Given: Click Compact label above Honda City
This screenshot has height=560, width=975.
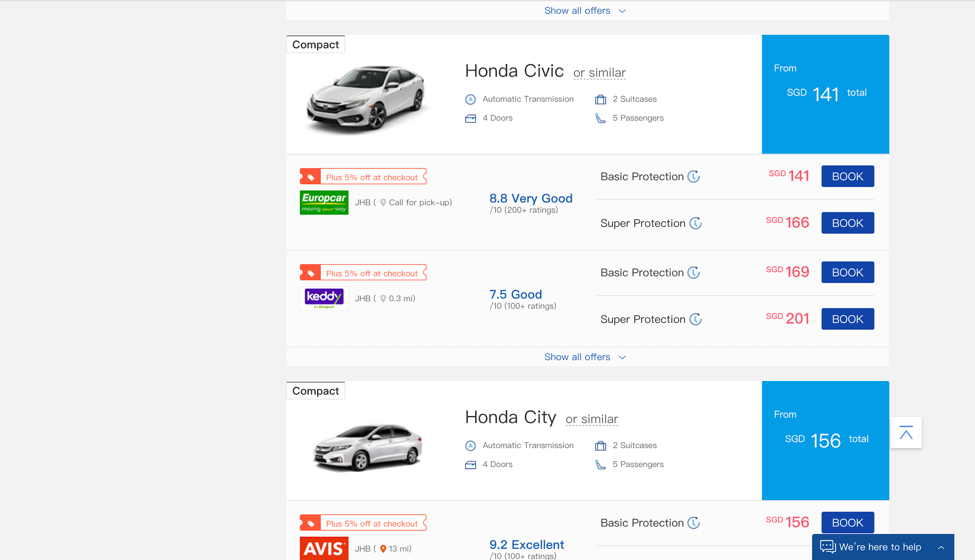Looking at the screenshot, I should tap(315, 390).
